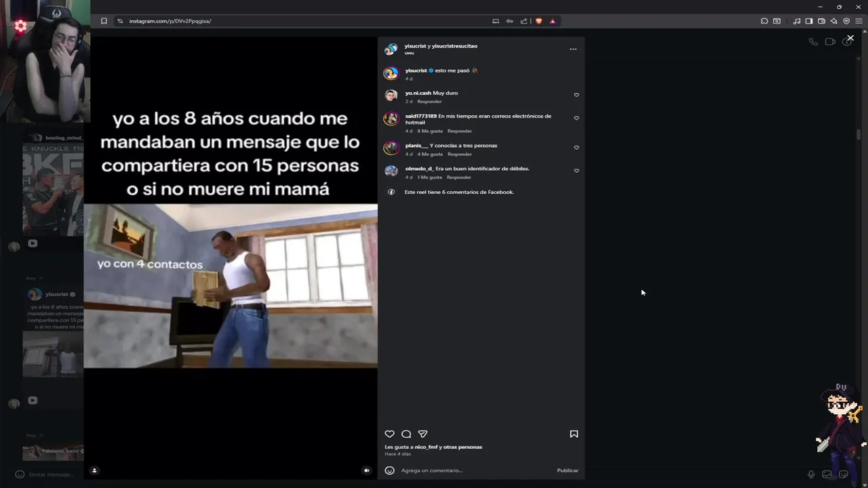Open the three-dot post options menu
Image resolution: width=868 pixels, height=488 pixels.
(x=573, y=49)
